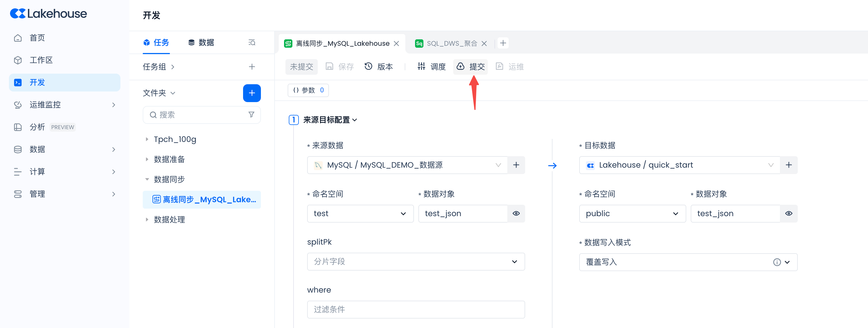
Task: Click the 提交 submit toolbar button
Action: tap(471, 67)
